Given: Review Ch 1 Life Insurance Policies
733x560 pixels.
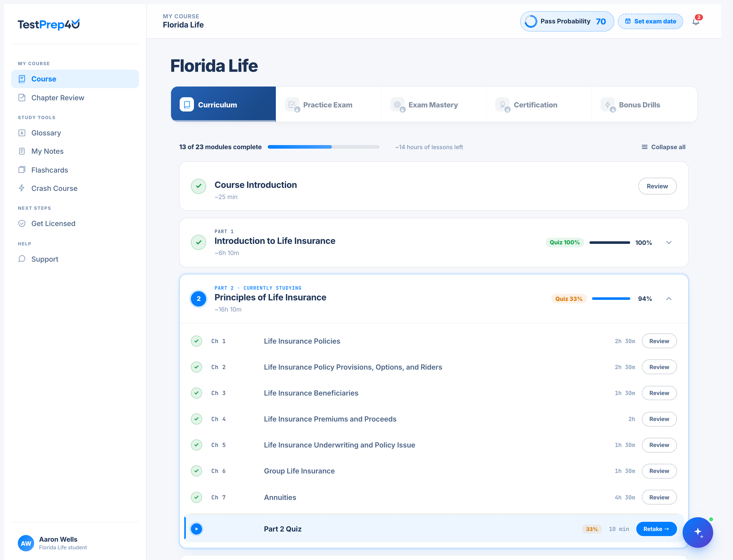Looking at the screenshot, I should (x=659, y=341).
